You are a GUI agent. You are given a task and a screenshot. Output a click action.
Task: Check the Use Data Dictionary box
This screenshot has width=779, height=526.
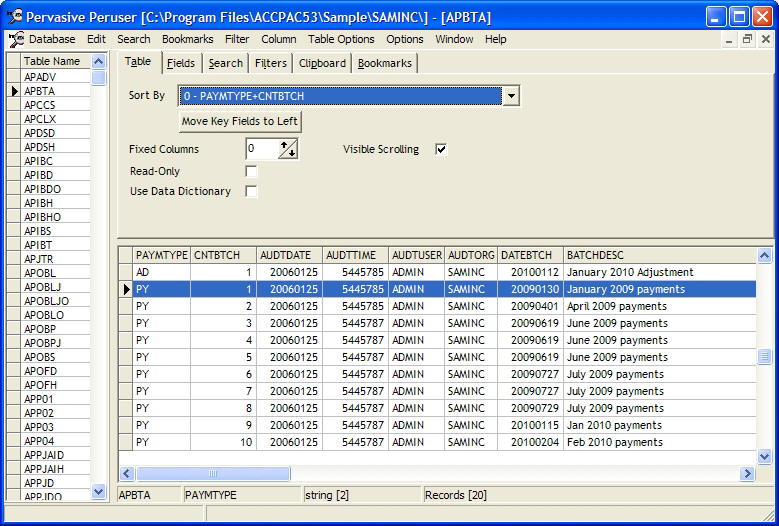click(251, 191)
